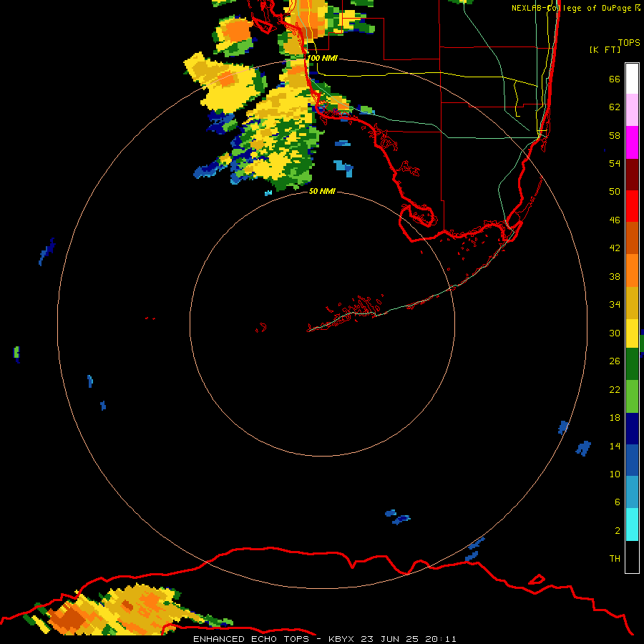This screenshot has width=644, height=644.
Task: Click the '18' legend value
Action: click(x=615, y=418)
